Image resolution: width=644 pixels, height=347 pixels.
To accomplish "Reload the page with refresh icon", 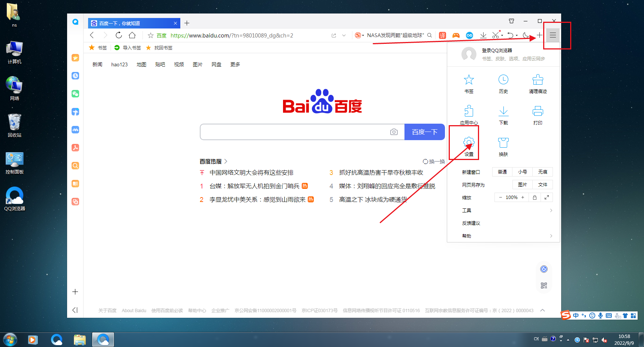I will pos(118,35).
